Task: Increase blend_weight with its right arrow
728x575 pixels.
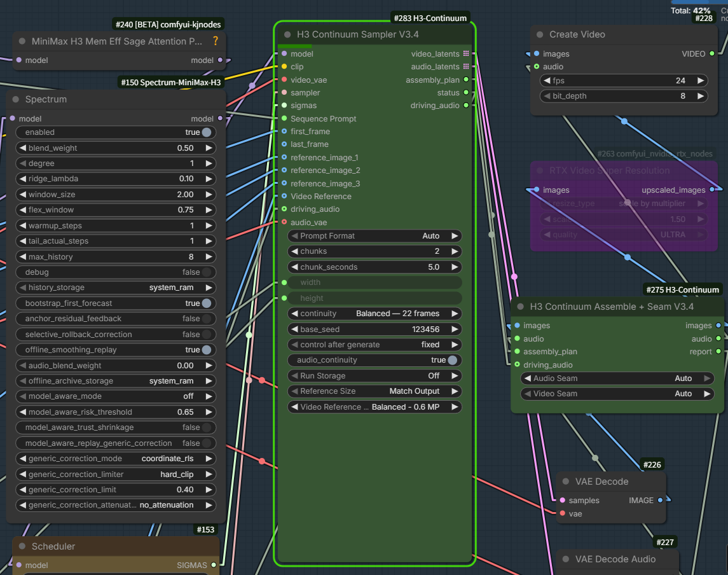Action: (209, 148)
